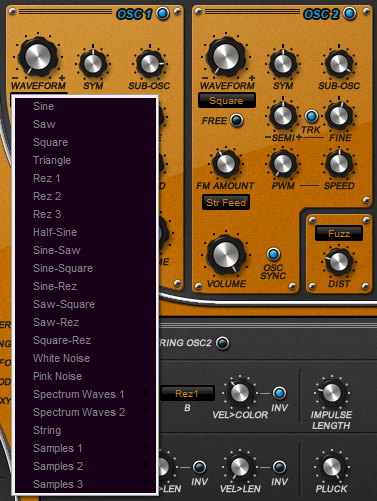Choose Sine-Square in the waveform menu
Image resolution: width=377 pixels, height=501 pixels.
pyautogui.click(x=86, y=268)
